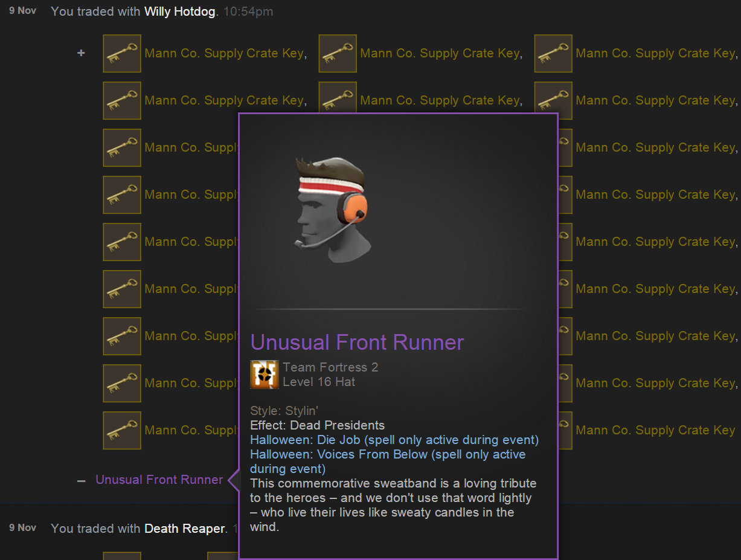Click the minus sign beside Unusual Front Runner

81,481
